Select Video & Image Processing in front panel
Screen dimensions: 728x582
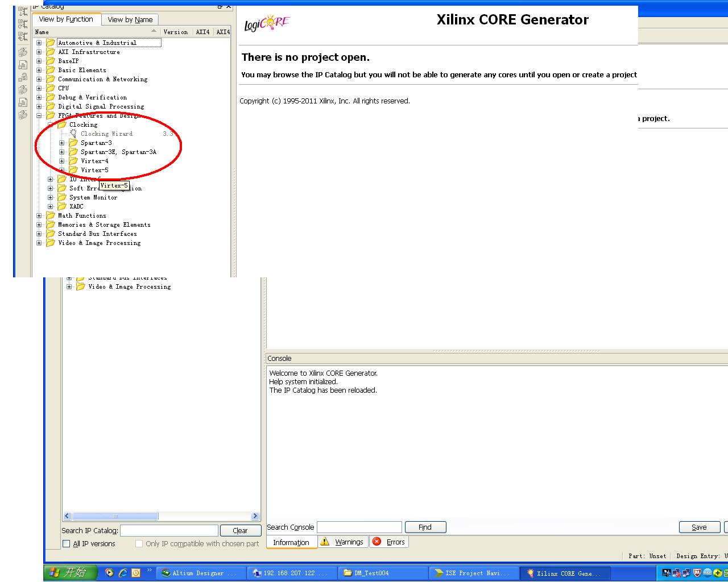pyautogui.click(x=99, y=243)
